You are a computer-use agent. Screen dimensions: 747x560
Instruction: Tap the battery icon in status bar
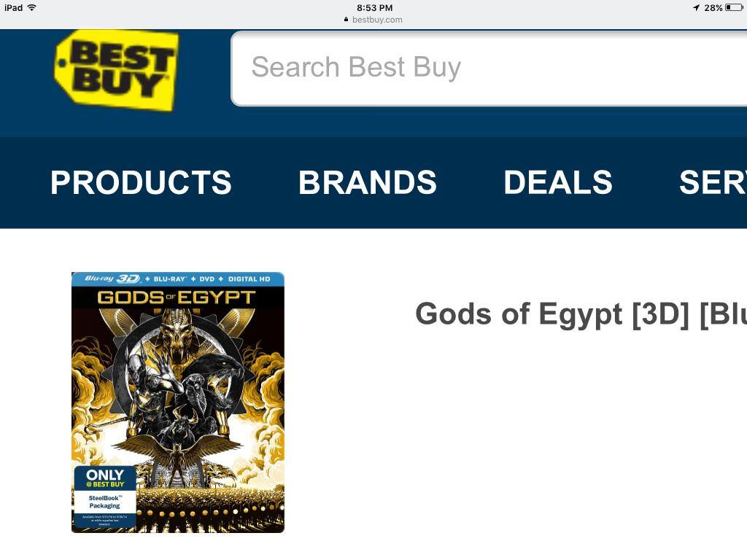click(734, 7)
